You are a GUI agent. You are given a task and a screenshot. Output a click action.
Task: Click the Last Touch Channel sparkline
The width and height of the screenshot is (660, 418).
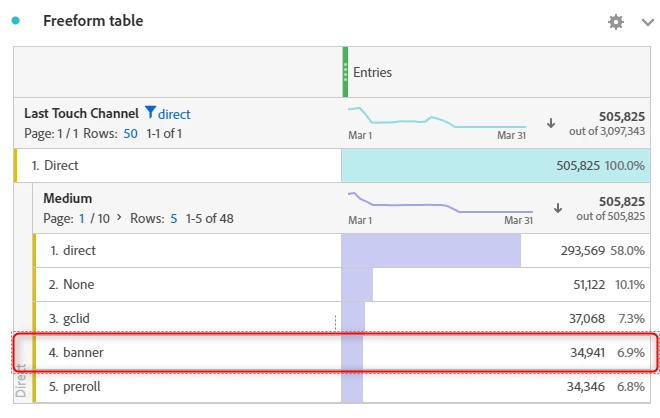pyautogui.click(x=437, y=118)
